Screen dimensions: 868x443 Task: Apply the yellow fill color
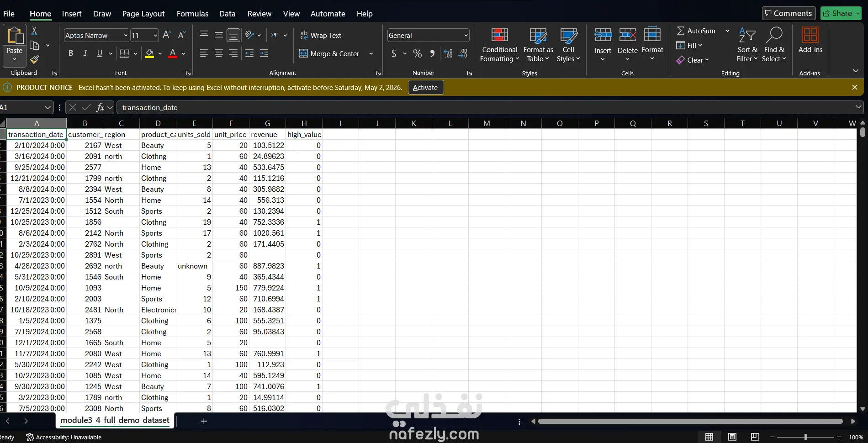coord(149,53)
